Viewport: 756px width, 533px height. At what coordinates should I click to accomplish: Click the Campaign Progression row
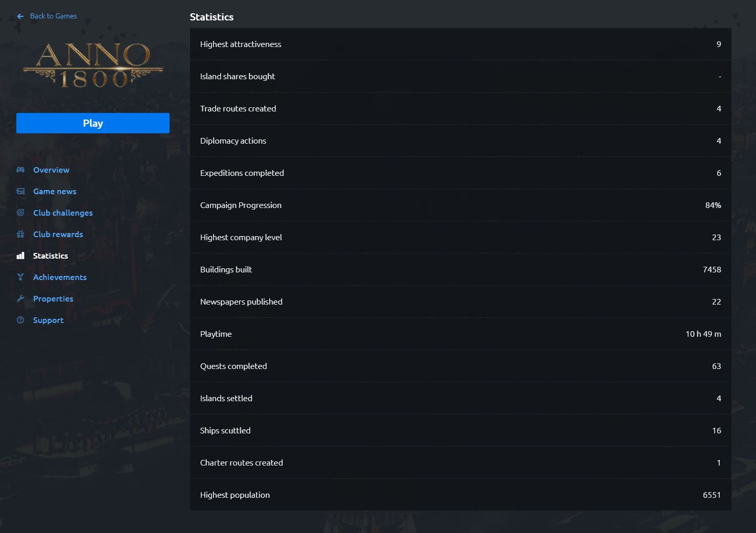pyautogui.click(x=460, y=205)
